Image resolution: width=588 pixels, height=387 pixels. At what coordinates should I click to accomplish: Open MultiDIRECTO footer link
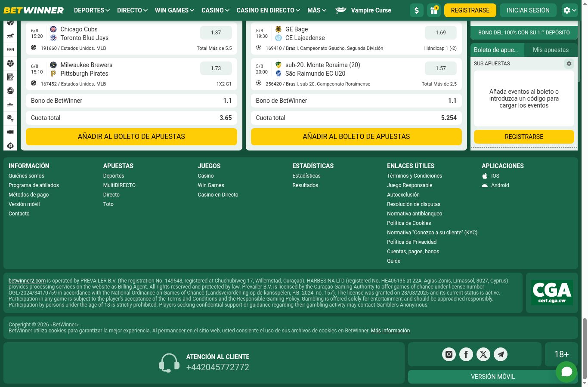[119, 185]
